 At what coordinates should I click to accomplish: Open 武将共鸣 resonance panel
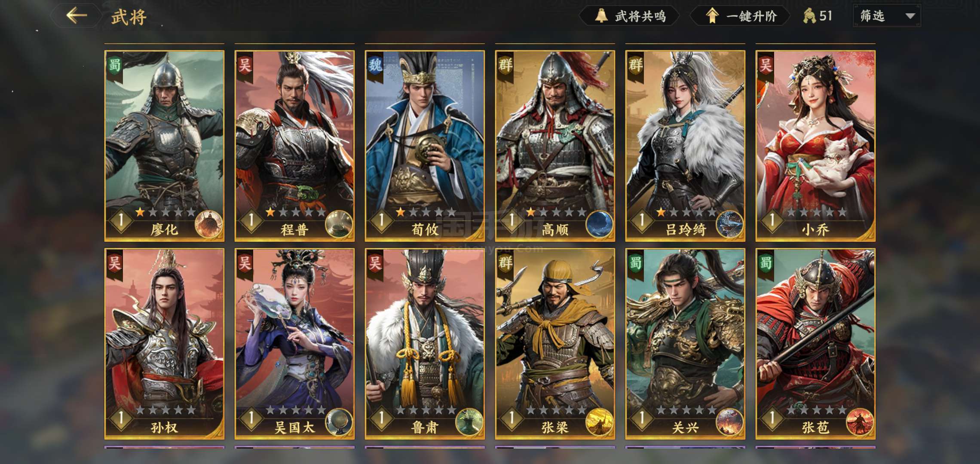click(x=629, y=16)
